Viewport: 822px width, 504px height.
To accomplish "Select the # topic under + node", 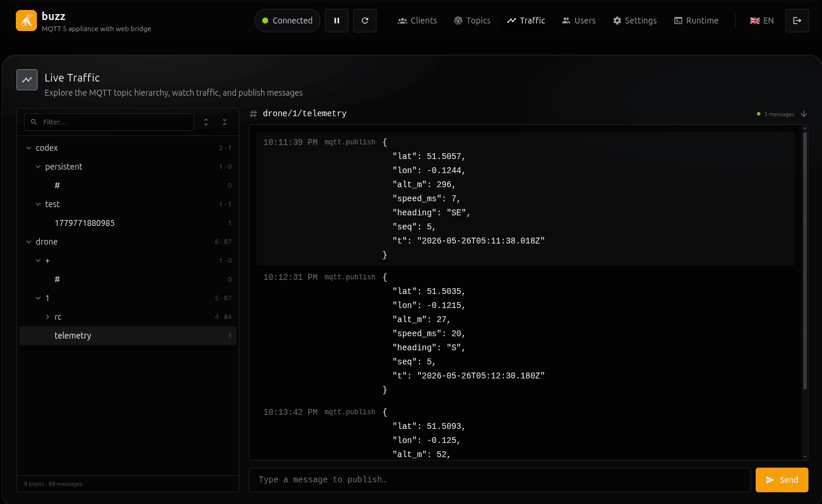I will point(128,279).
